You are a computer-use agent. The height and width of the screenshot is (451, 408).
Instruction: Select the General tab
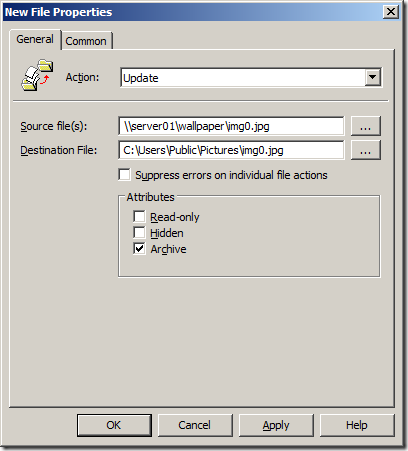tap(35, 39)
